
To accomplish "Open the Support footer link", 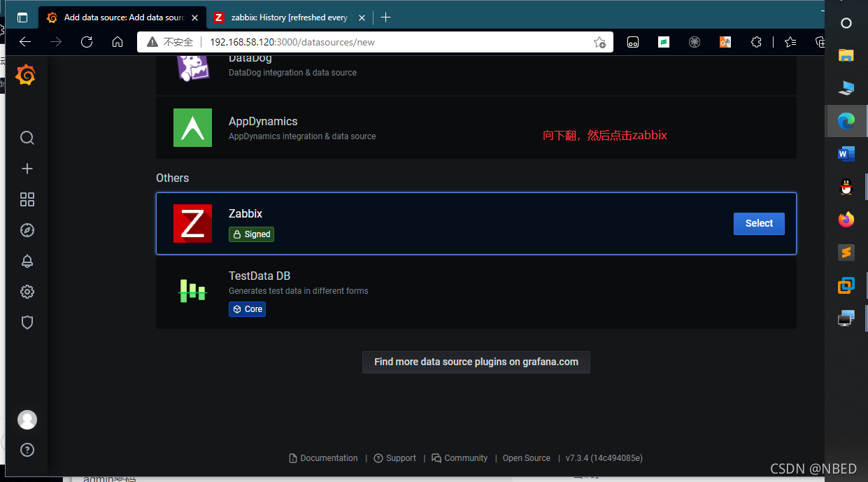I will [x=395, y=458].
